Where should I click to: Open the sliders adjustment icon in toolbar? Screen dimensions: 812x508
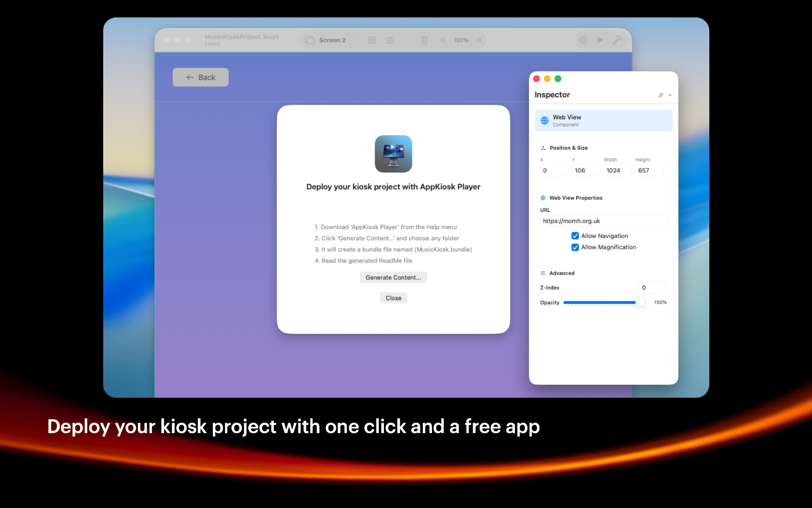tap(390, 40)
